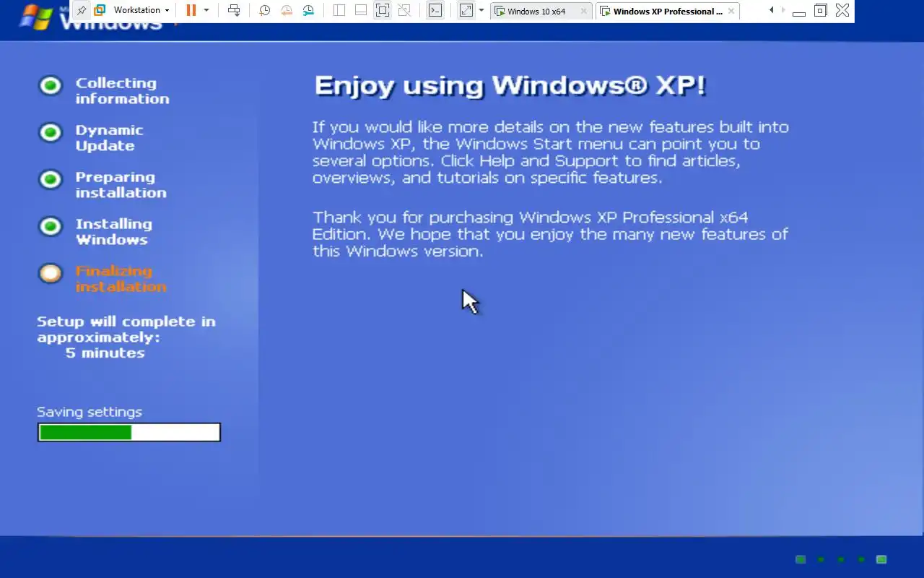Viewport: 924px width, 578px height.
Task: Restore the VMware window size
Action: 820,10
